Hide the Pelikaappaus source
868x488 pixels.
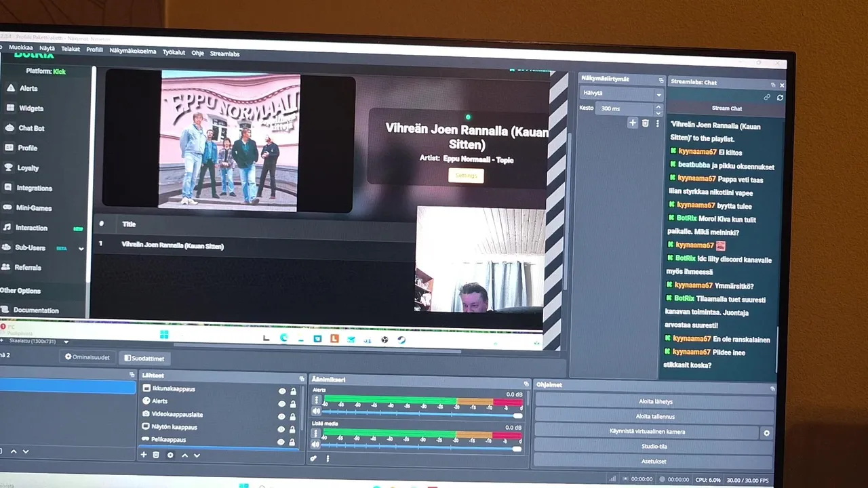tap(282, 441)
